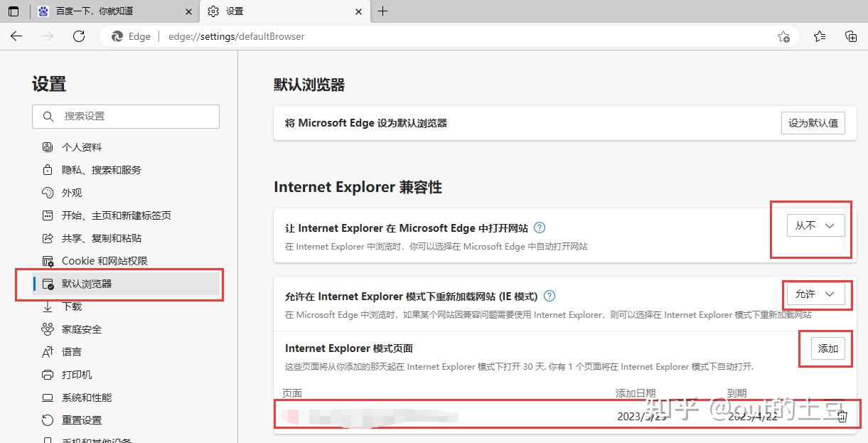Delete the listed IE mode page
Image resolution: width=868 pixels, height=443 pixels.
[842, 417]
